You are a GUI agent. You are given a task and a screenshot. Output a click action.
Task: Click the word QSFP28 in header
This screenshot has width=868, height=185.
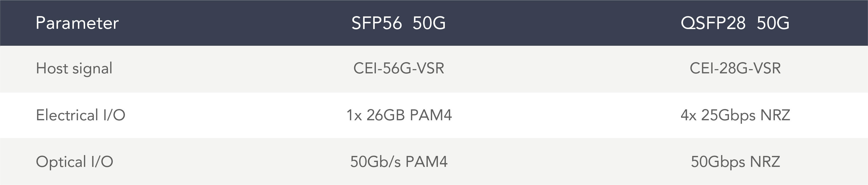(713, 23)
